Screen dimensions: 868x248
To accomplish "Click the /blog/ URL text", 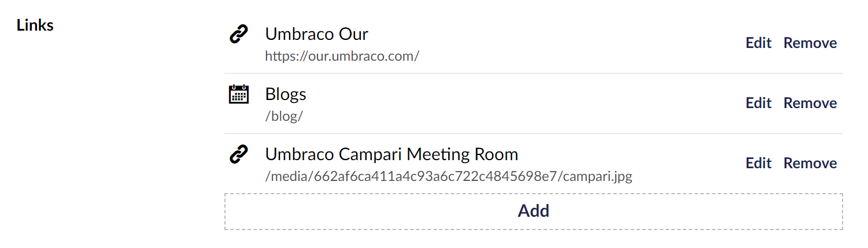I will (284, 116).
